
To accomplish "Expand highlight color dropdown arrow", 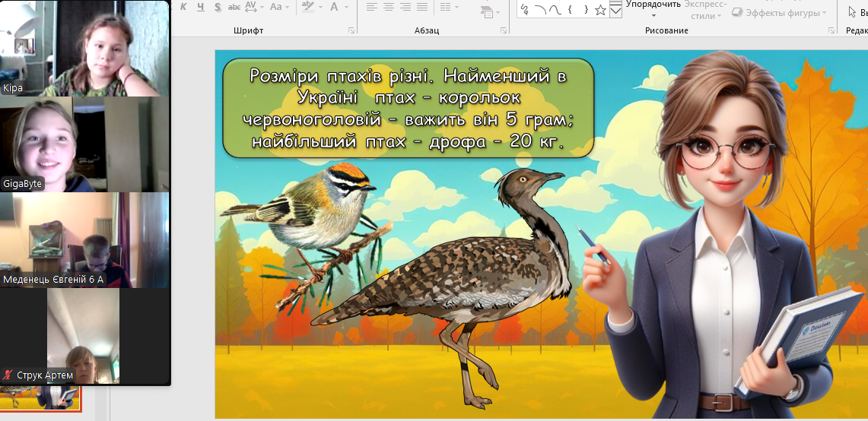I will click(x=320, y=7).
